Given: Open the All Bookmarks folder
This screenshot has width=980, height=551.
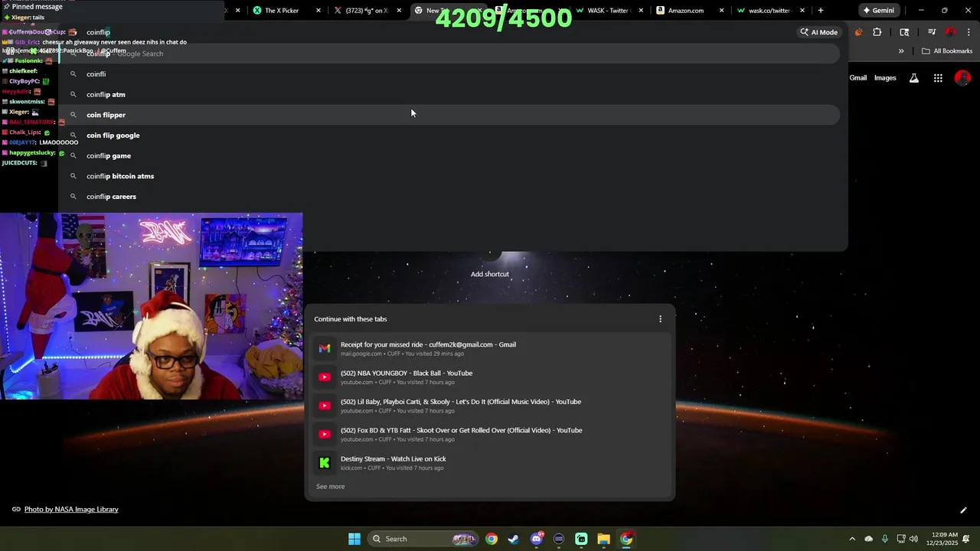Looking at the screenshot, I should pyautogui.click(x=947, y=51).
